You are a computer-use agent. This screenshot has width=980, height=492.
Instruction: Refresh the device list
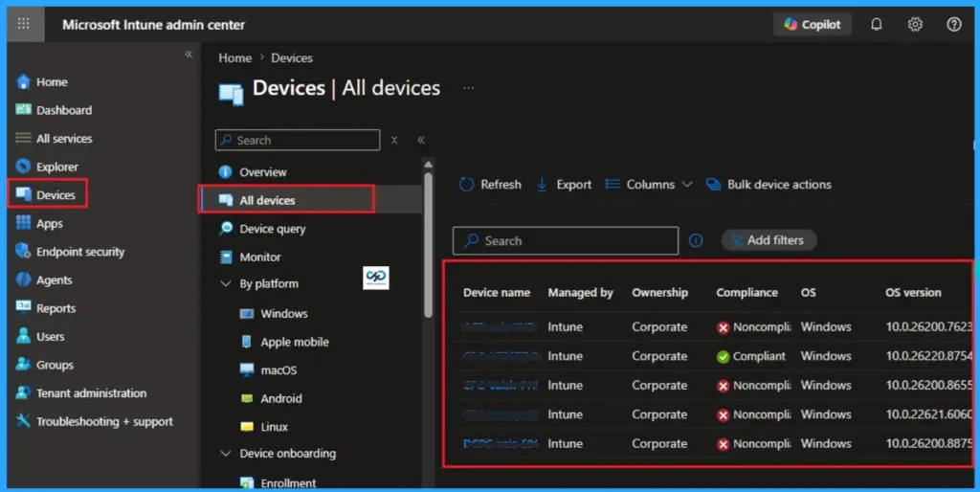(x=490, y=185)
